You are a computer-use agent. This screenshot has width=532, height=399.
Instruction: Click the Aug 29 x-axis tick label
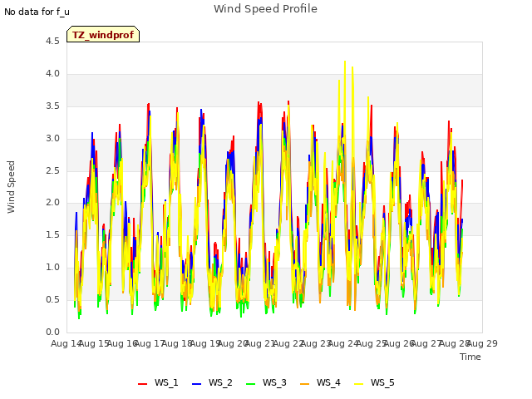pyautogui.click(x=482, y=343)
